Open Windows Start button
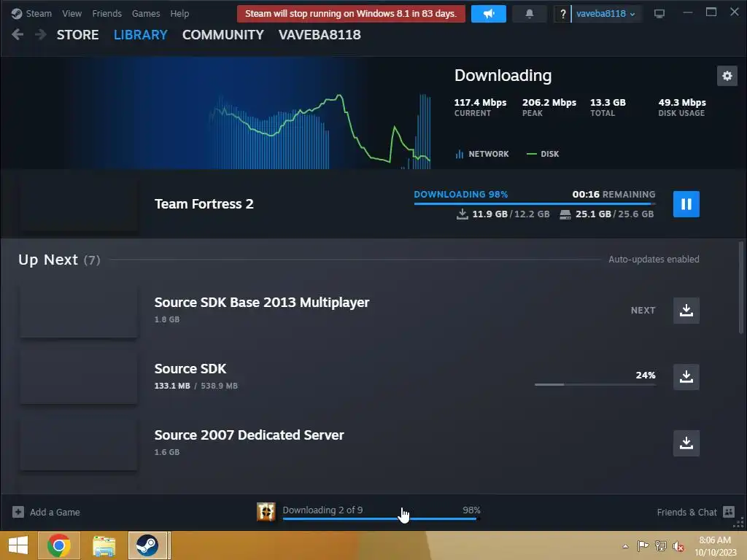This screenshot has width=747, height=560. point(18,545)
